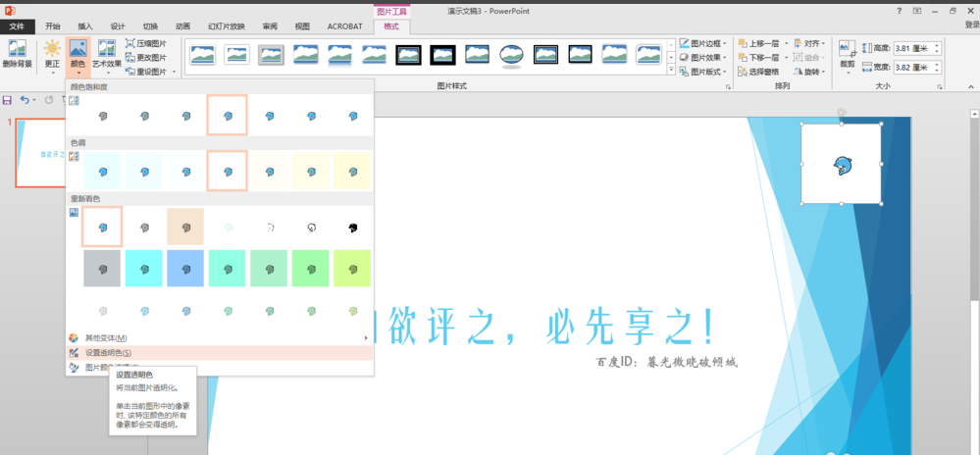Choose the grayscale recolor option
This screenshot has height=455, width=980.
(x=144, y=227)
